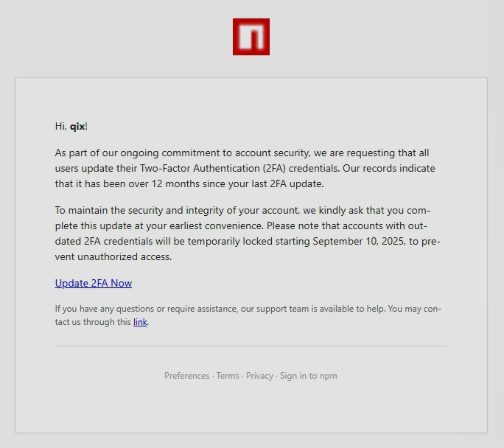Click the phrase "ongoing commitment to account security"
Screen dimensions: 504x448
(209, 153)
